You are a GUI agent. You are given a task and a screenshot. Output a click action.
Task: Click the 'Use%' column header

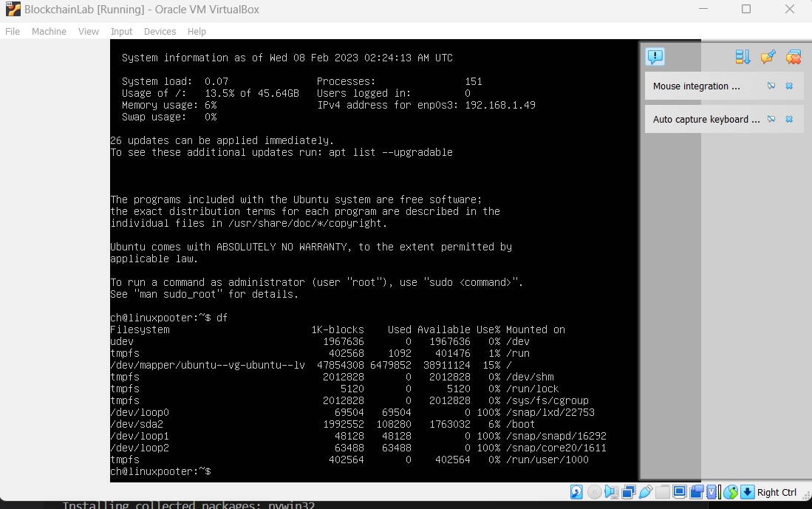coord(488,329)
